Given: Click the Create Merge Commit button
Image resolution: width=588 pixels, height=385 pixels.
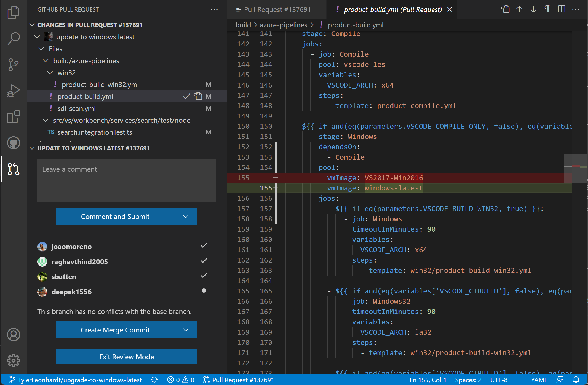Looking at the screenshot, I should click(x=115, y=330).
